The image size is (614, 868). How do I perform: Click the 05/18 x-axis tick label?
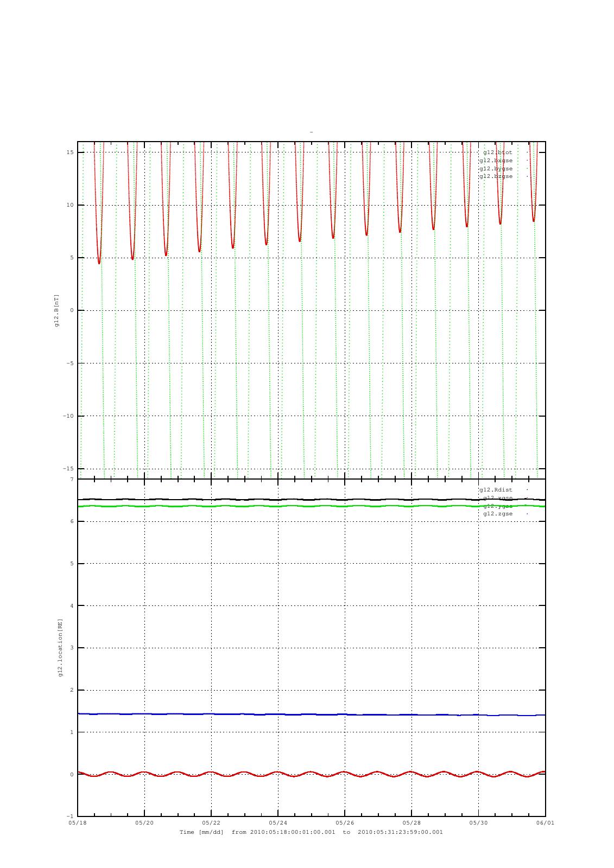(x=77, y=823)
